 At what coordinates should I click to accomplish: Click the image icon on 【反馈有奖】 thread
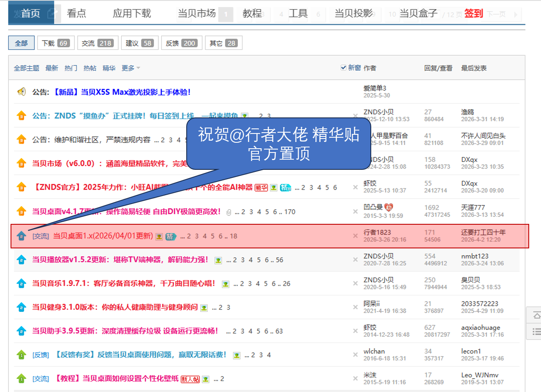tap(237, 355)
